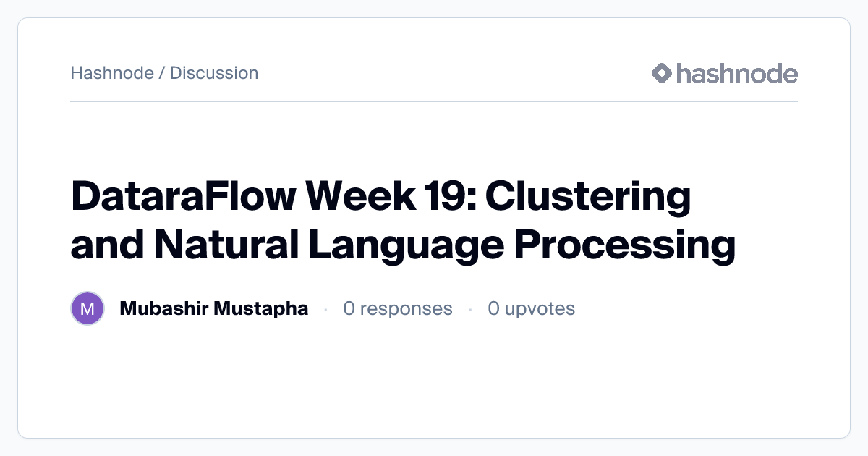868x456 pixels.
Task: Open the Hashnode breadcrumb link
Action: pos(114,73)
